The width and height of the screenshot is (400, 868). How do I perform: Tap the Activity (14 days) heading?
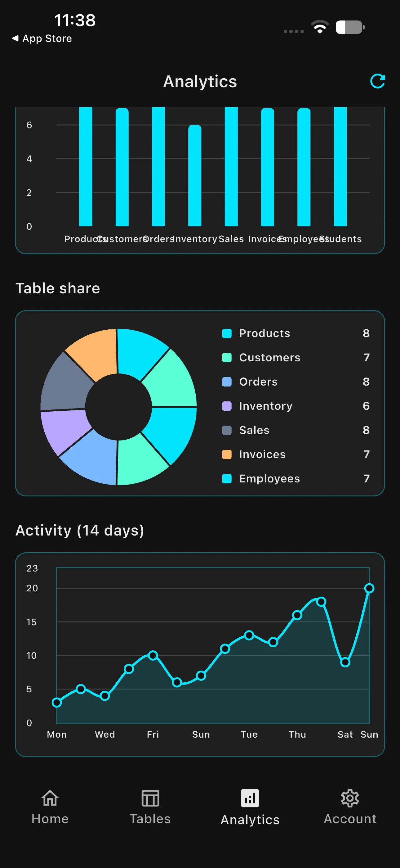tap(80, 530)
